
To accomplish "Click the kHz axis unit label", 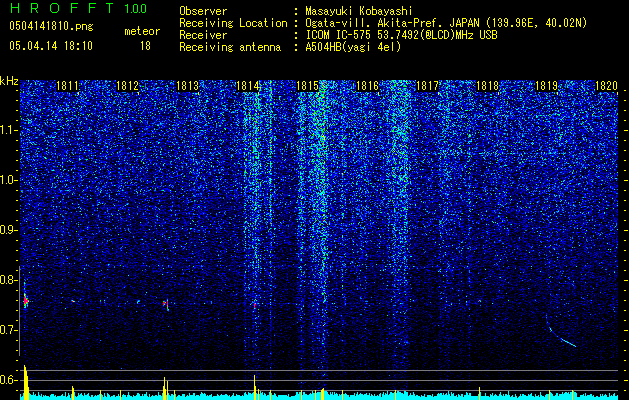I will pos(9,81).
